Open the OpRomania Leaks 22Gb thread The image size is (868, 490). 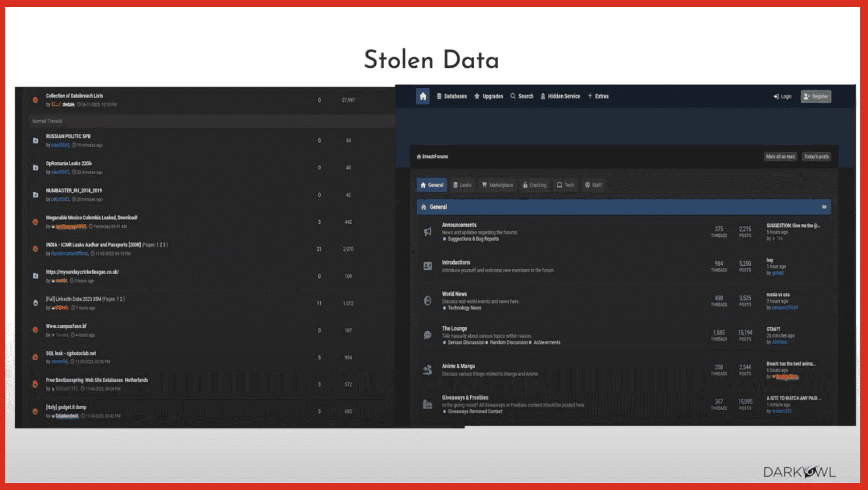[x=69, y=163]
